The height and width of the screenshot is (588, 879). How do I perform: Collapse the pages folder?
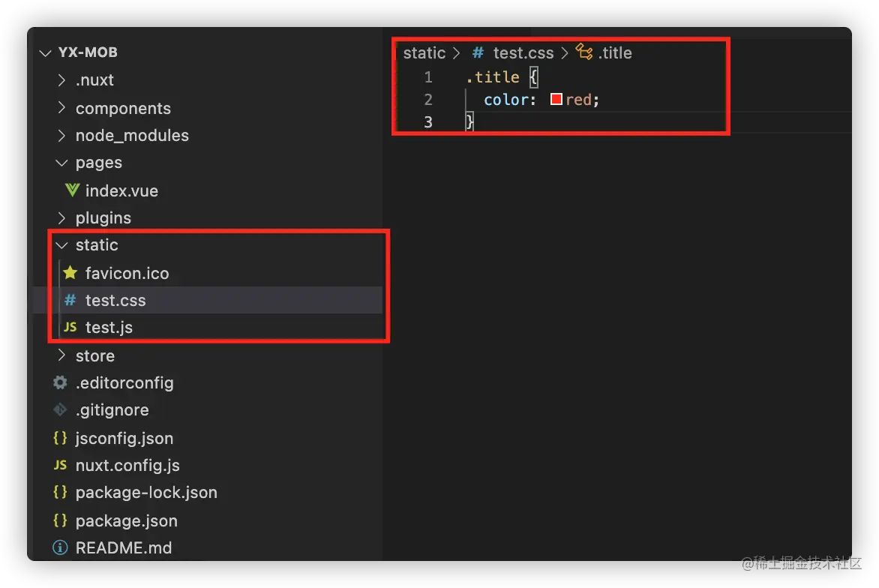coord(61,163)
